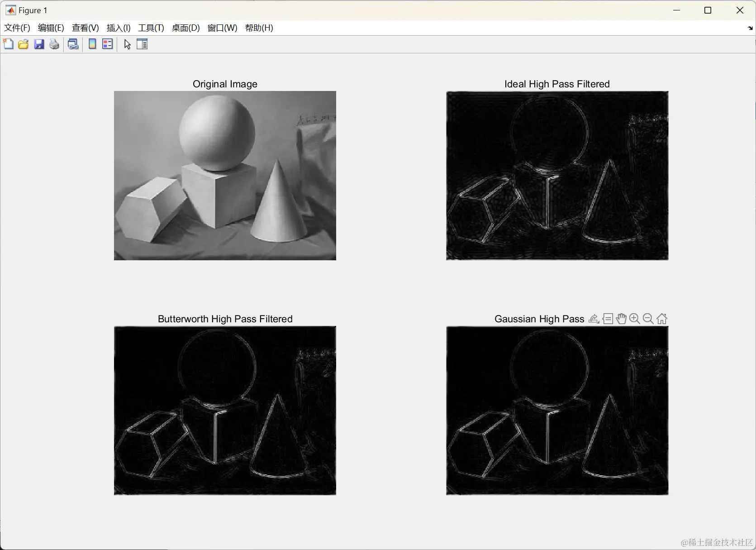
Task: Maximize the Figure 1 window
Action: (x=708, y=10)
